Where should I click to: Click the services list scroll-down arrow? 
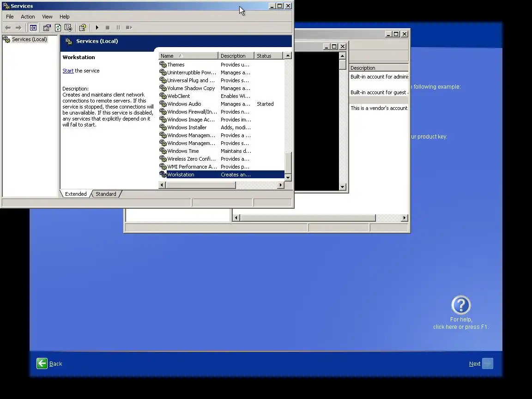coord(288,177)
